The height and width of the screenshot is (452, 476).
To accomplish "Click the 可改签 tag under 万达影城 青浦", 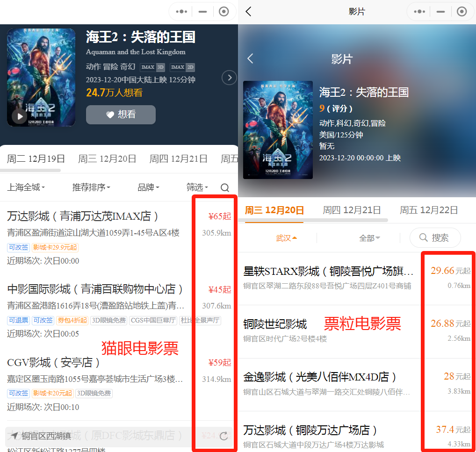I will click(x=18, y=247).
